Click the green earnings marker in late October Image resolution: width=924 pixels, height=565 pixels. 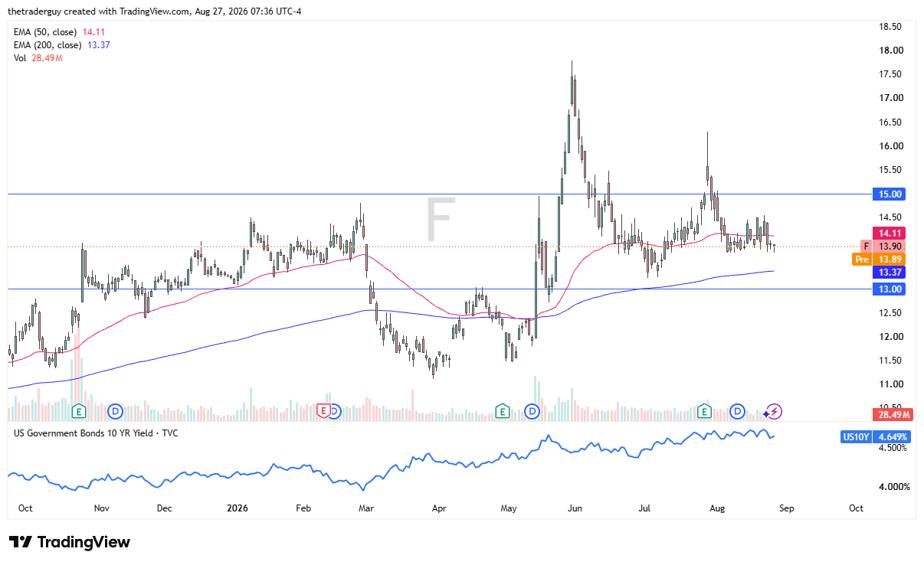[x=78, y=412]
